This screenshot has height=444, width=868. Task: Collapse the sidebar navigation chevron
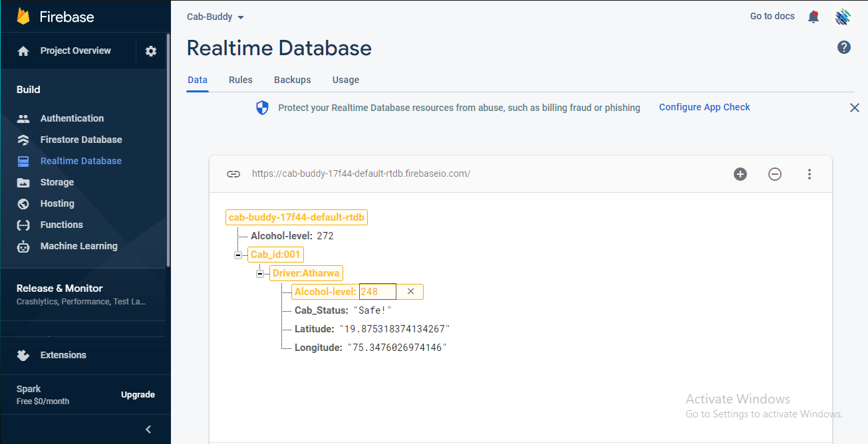148,429
